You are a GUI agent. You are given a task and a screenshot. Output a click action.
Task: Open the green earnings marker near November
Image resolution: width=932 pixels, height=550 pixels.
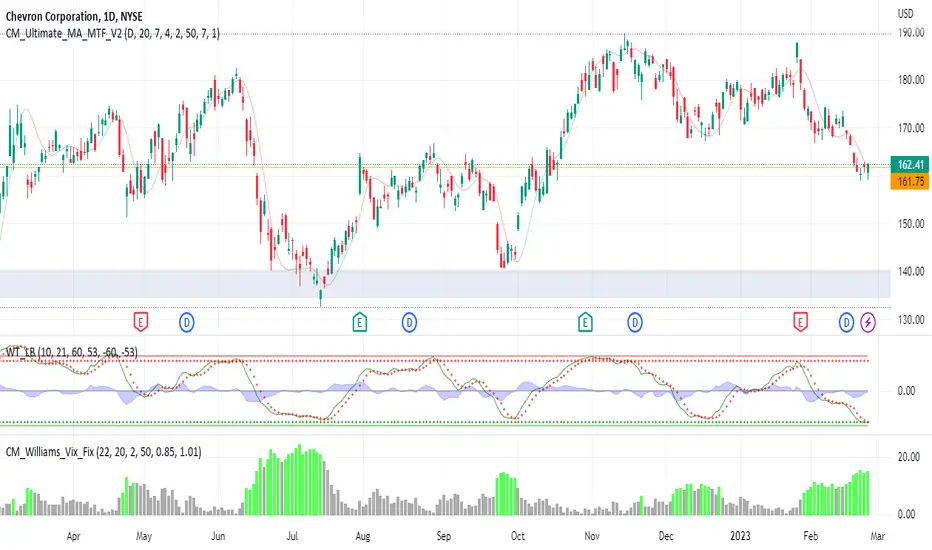coord(585,322)
